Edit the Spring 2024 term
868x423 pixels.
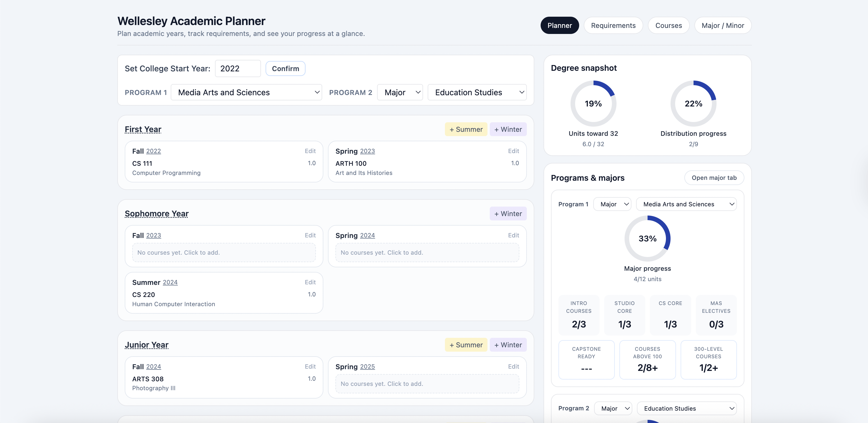514,235
